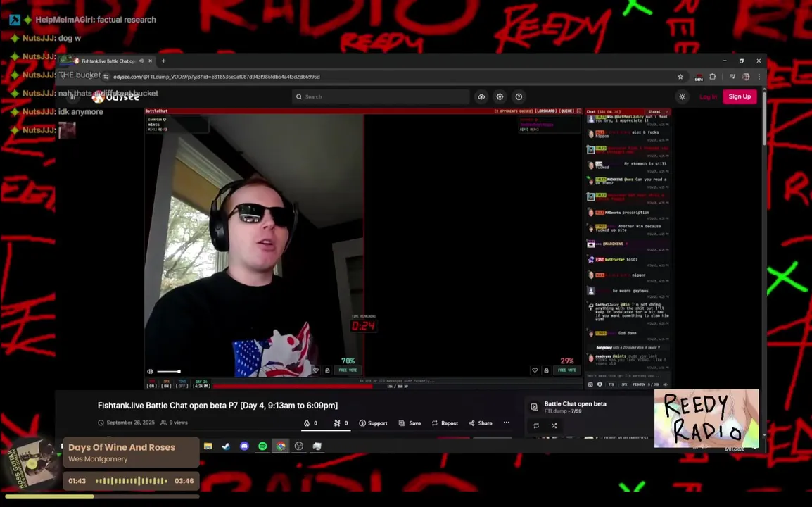This screenshot has width=812, height=507.
Task: Click the playlist icon beside Battle Chat open beta
Action: point(535,407)
